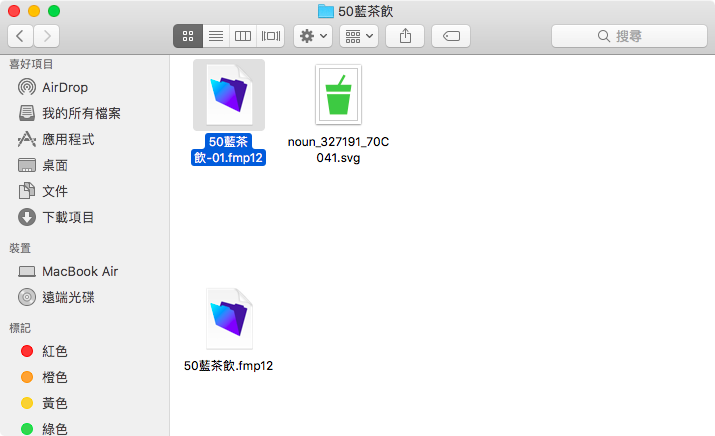Click the 50藍茶飲 folder icon in title bar
This screenshot has width=715, height=436.
(326, 11)
